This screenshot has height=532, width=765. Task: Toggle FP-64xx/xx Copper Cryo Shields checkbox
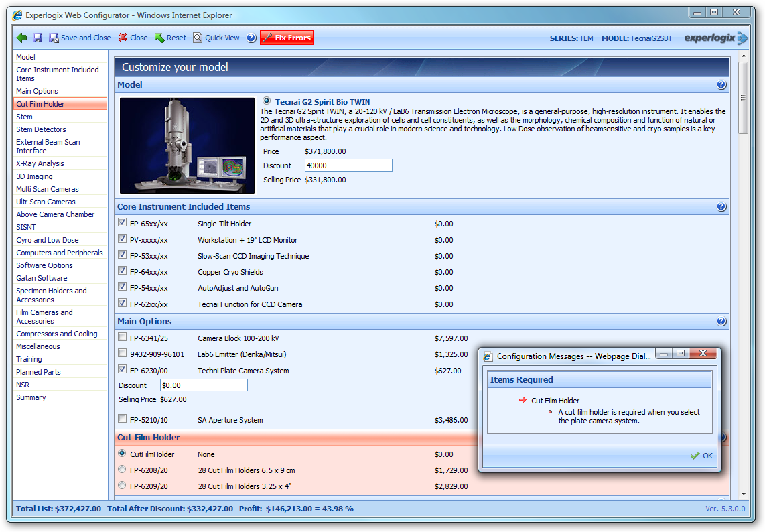pos(123,271)
